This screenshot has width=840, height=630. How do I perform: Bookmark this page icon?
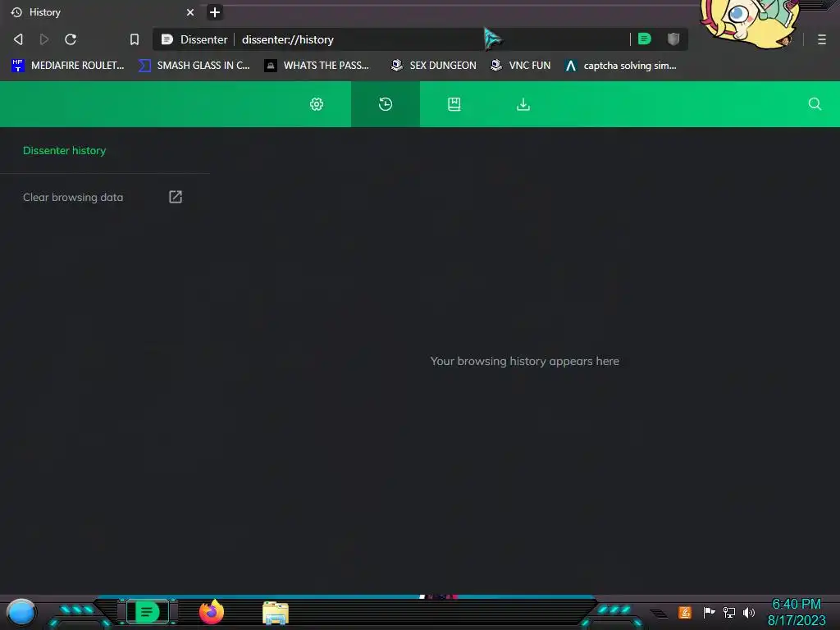click(x=135, y=39)
